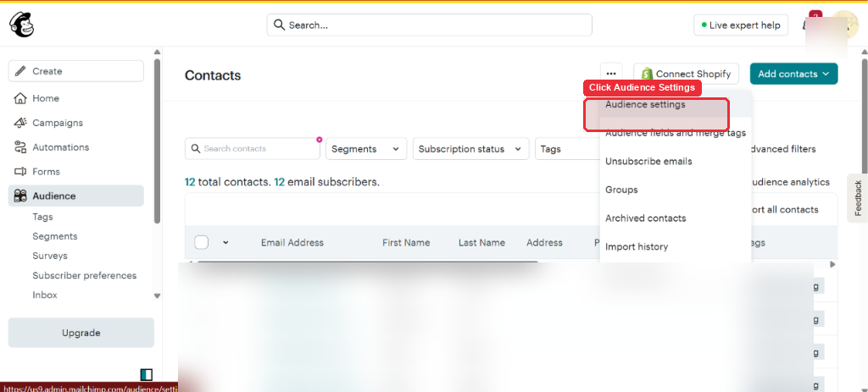Open Campaigns via megaphone icon

[x=20, y=123]
